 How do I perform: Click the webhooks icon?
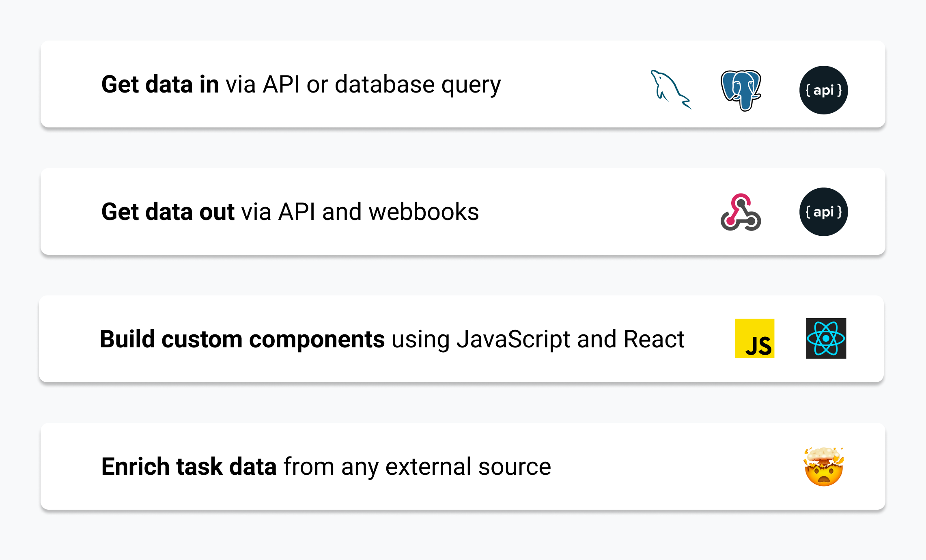pos(741,212)
